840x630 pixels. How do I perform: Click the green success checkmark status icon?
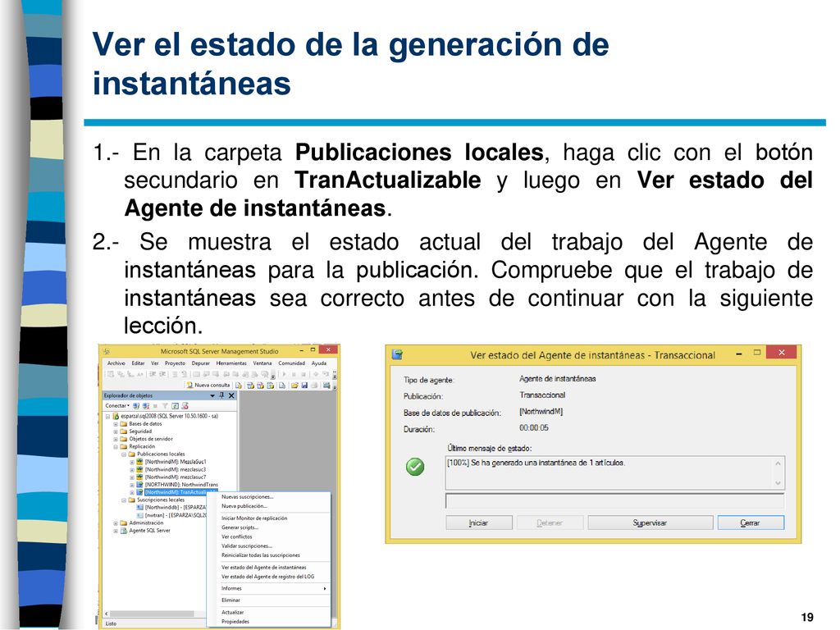pyautogui.click(x=415, y=467)
